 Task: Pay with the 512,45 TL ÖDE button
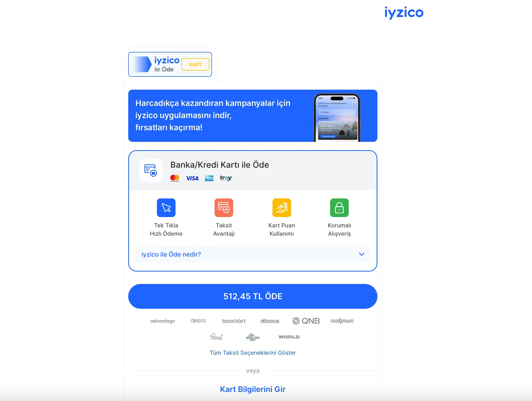click(x=253, y=296)
